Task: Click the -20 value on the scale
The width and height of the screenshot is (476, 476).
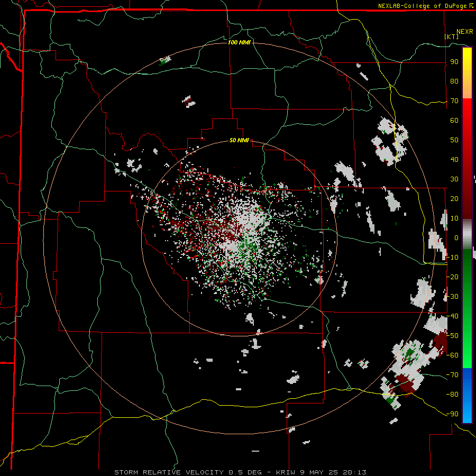Action: coord(452,277)
